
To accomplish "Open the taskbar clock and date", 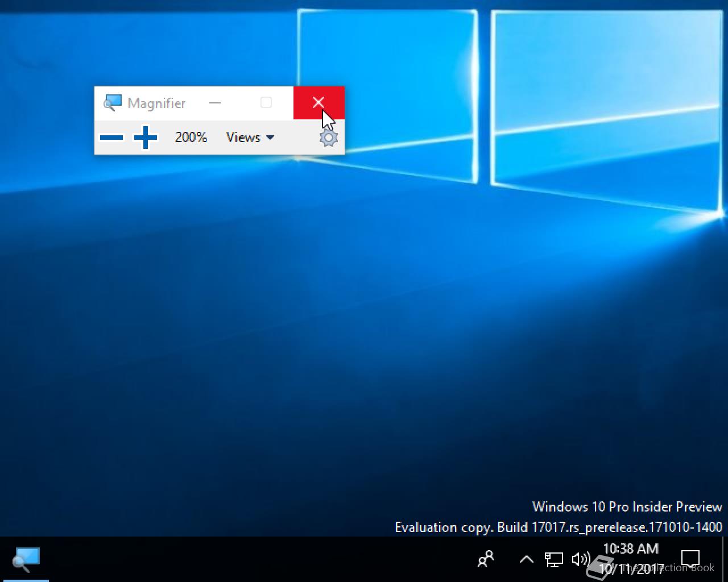I will tap(631, 559).
